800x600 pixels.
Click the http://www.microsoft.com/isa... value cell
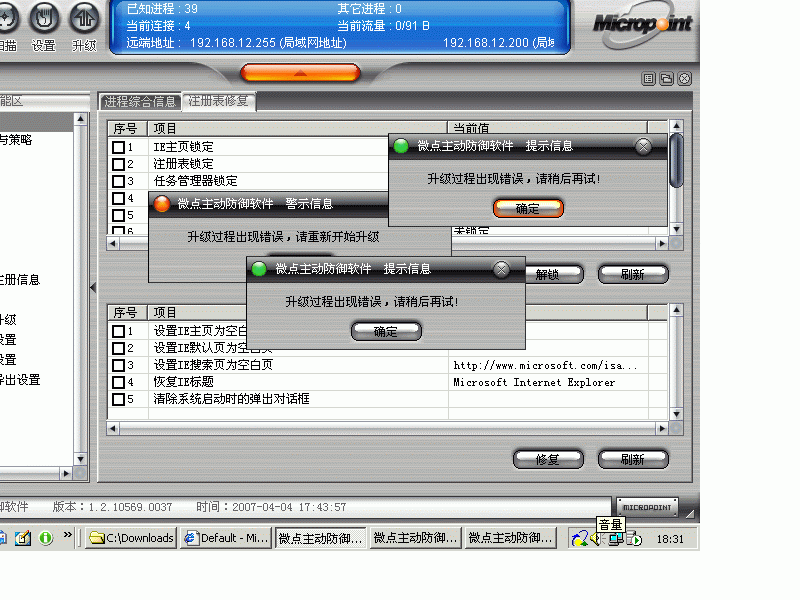tap(545, 365)
